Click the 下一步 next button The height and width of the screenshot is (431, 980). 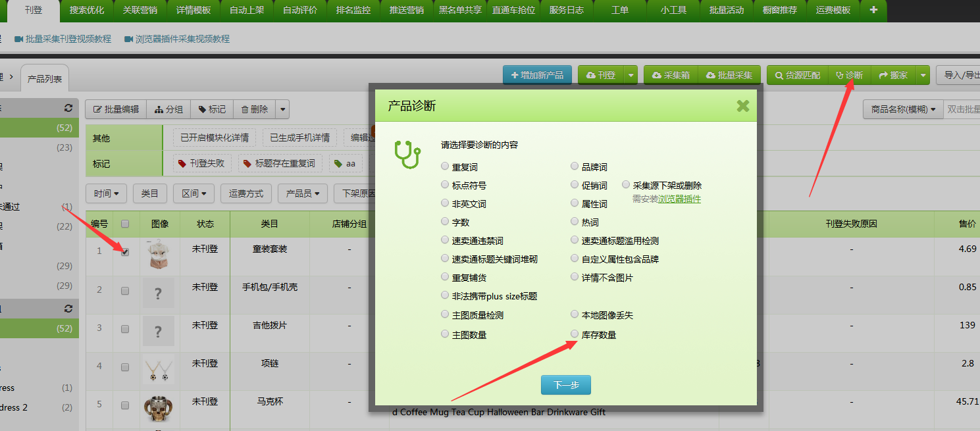tap(566, 385)
